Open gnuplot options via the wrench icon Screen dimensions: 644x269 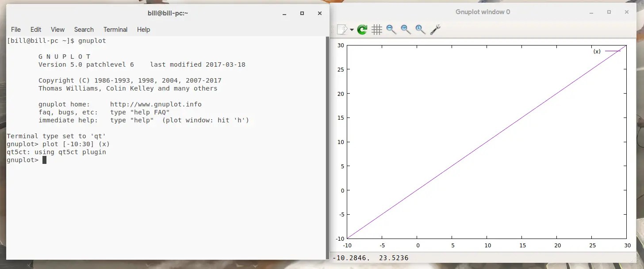[x=435, y=29]
